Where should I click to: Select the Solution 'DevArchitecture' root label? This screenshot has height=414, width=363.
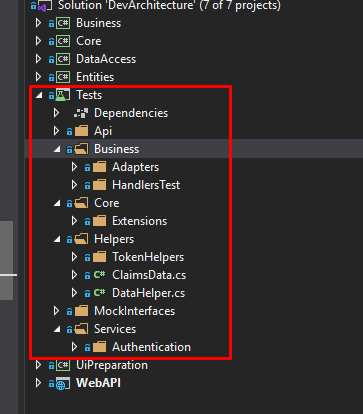point(169,6)
